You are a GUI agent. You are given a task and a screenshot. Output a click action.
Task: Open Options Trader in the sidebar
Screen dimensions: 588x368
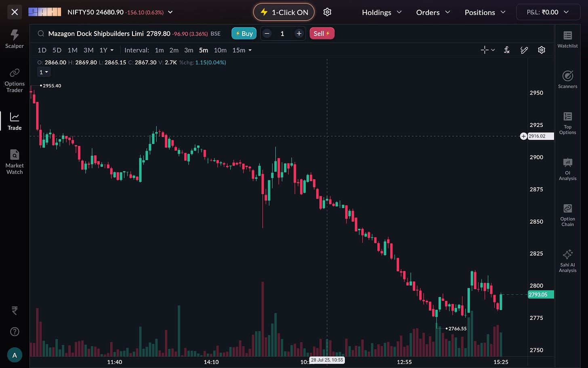(15, 80)
